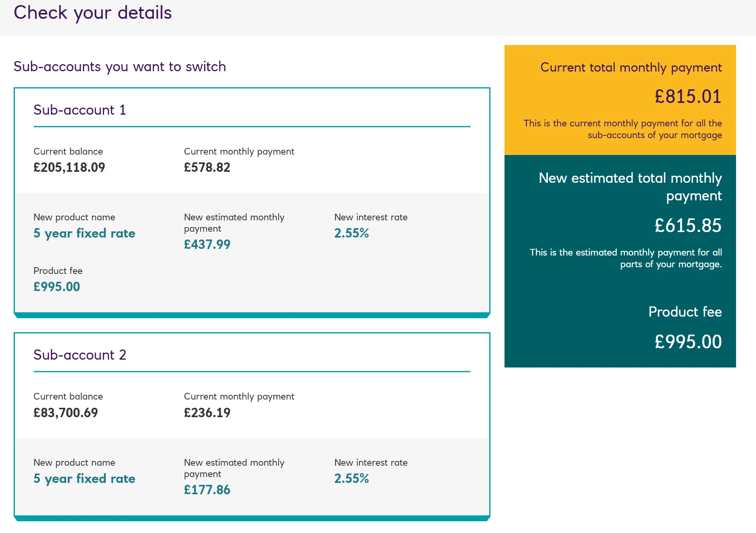Click the £815.01 current total amount
The width and height of the screenshot is (756, 533).
tap(688, 97)
